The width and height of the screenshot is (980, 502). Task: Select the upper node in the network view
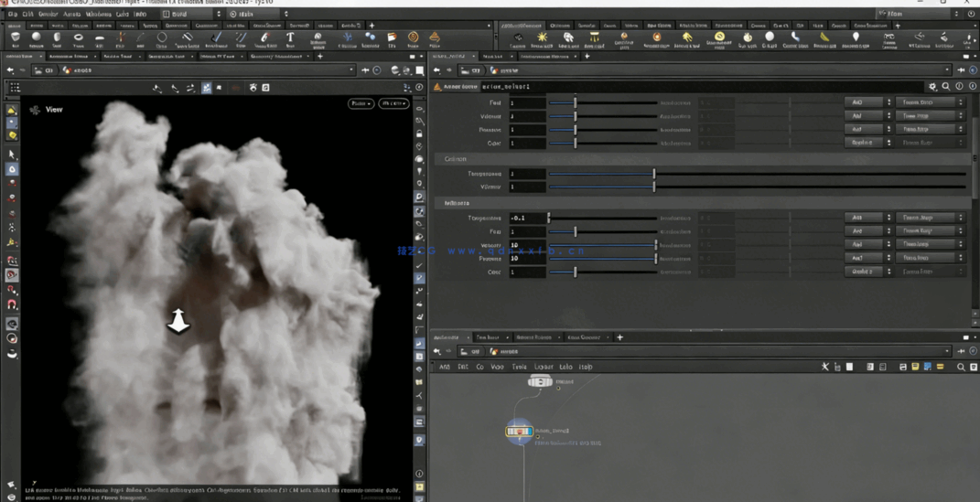[540, 381]
